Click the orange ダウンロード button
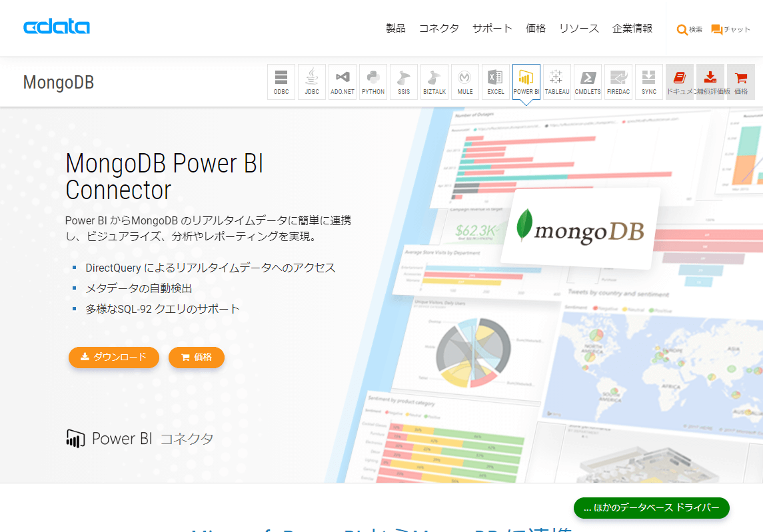Screen dimensions: 763x532 [114, 358]
